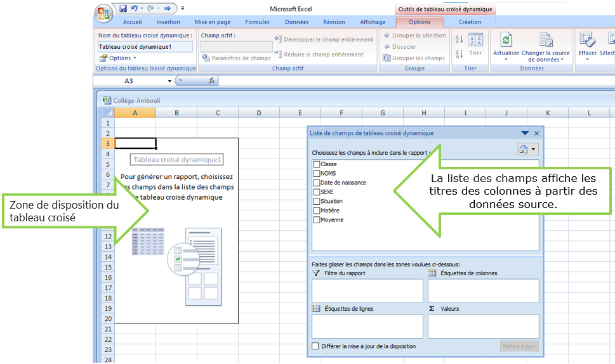Open the Insertion ribbon tab
The image size is (615, 364).
pos(168,22)
